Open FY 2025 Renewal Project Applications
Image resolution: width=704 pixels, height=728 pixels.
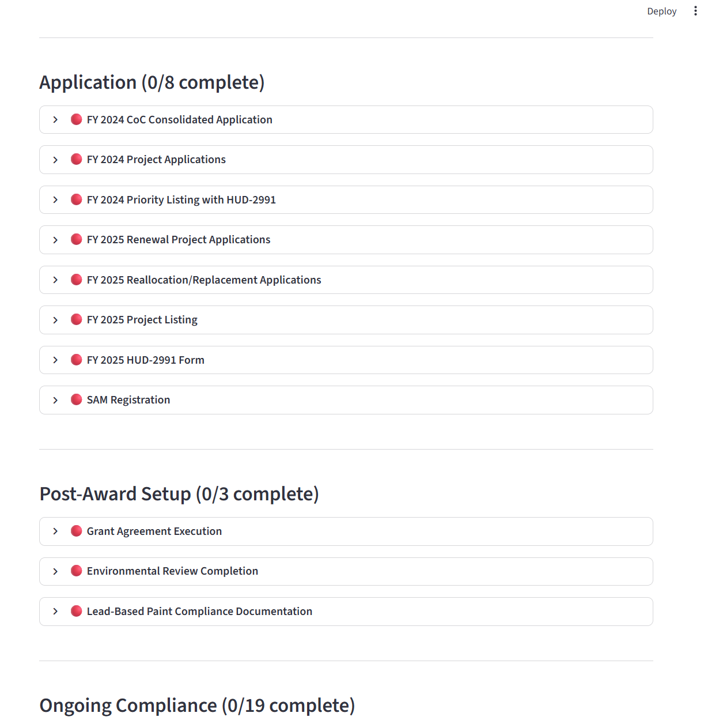[x=178, y=240]
